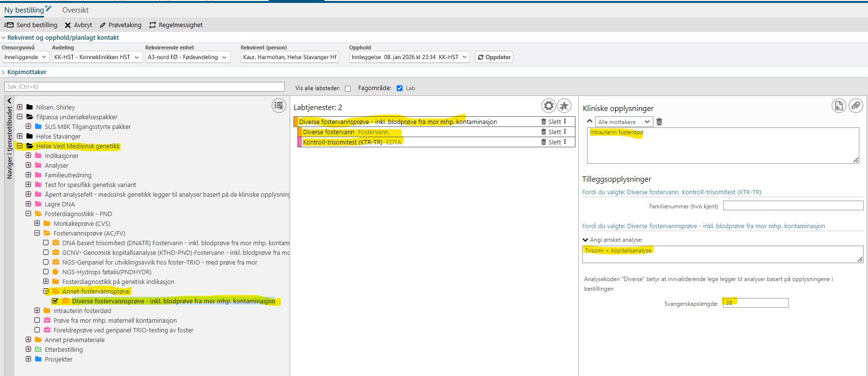Open the Omsorgsnivå dropdown
Screen dimensions: 868x376
click(x=25, y=57)
